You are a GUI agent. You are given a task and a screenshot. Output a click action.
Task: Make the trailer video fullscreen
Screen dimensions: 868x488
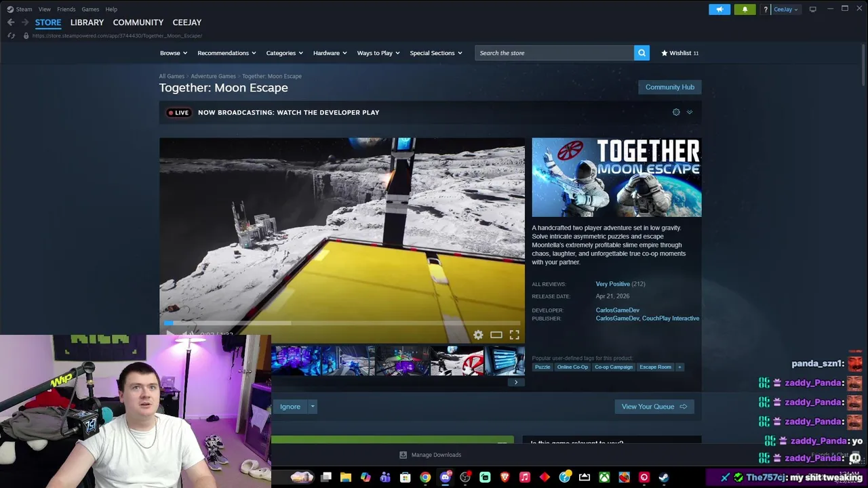pyautogui.click(x=515, y=335)
